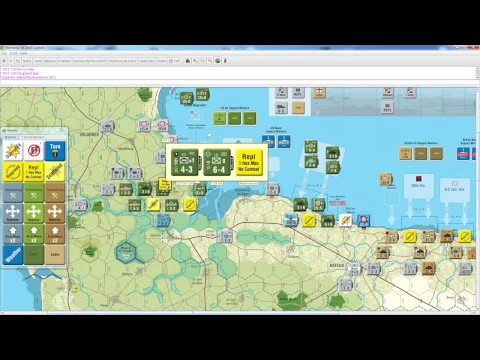Open the In Britain window button
The image size is (480, 360).
coord(64,61)
